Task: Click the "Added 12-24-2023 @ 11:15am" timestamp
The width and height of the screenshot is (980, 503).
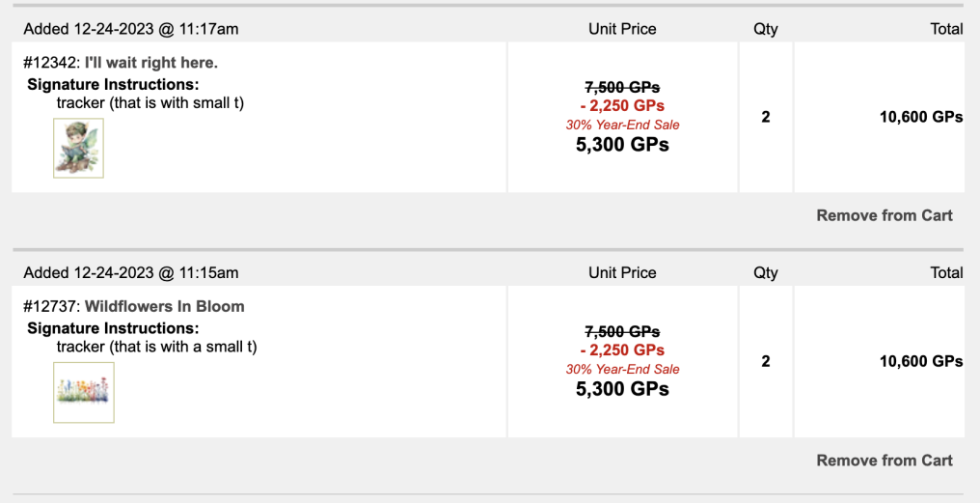Action: (131, 273)
